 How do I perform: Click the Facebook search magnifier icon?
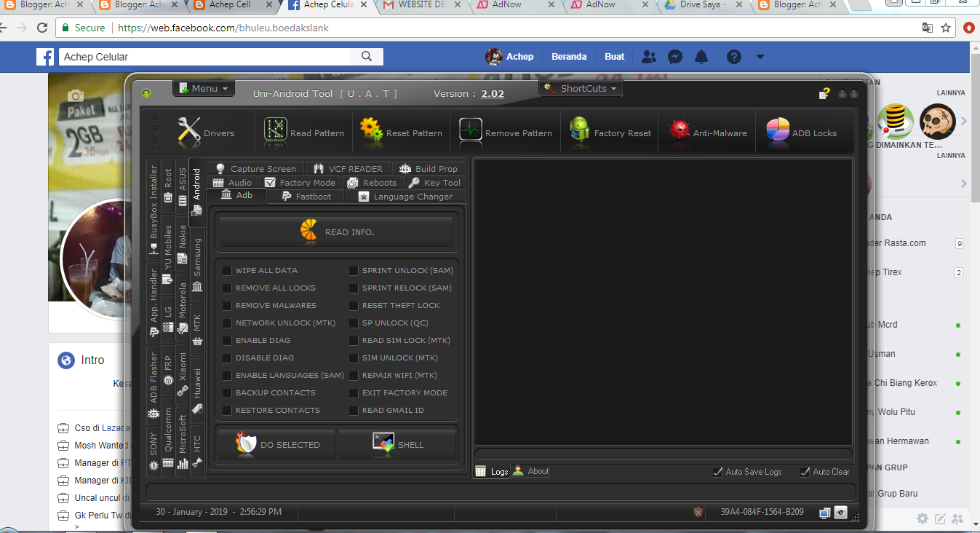[367, 56]
